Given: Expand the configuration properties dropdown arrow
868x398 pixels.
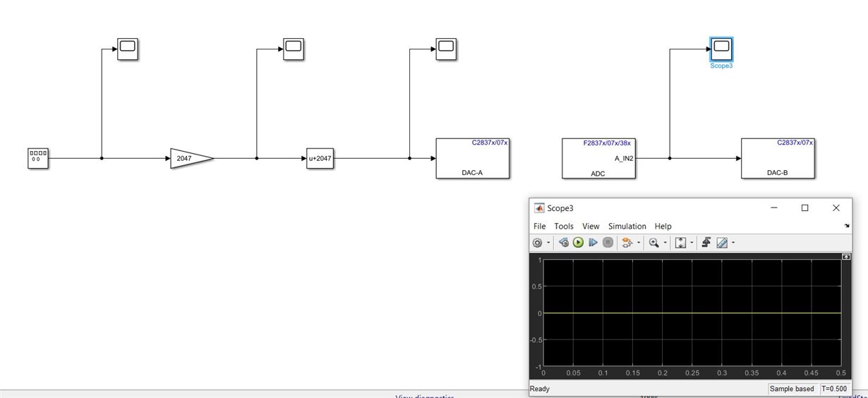Looking at the screenshot, I should pos(548,243).
